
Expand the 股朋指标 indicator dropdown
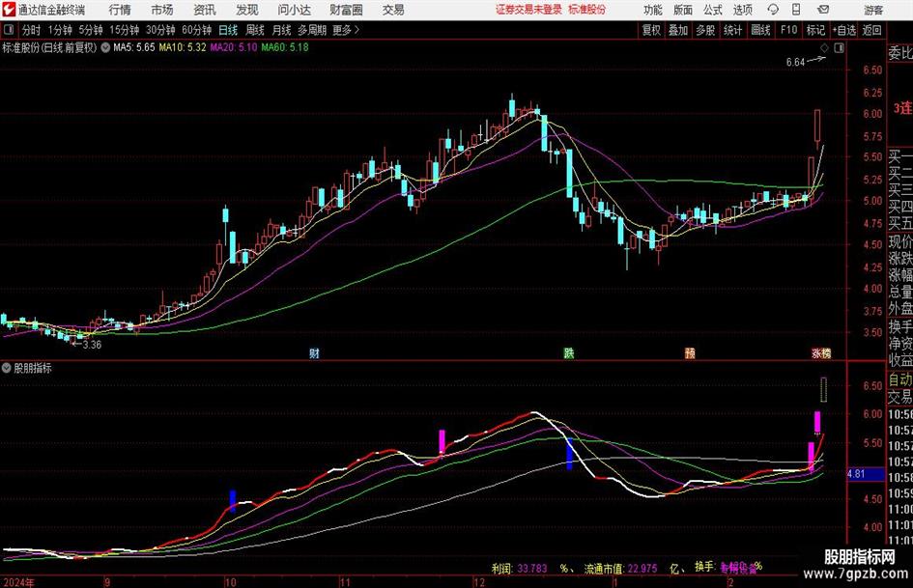click(x=7, y=368)
